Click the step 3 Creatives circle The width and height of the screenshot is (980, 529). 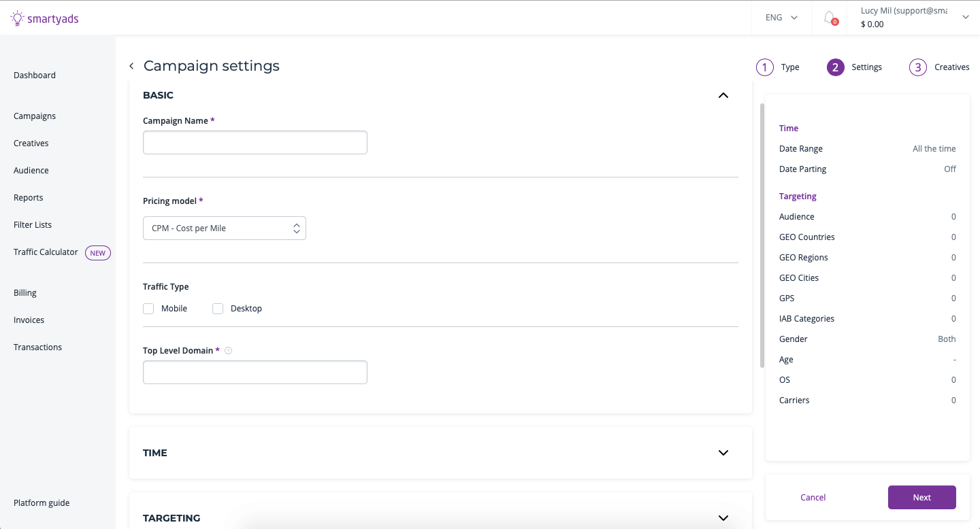click(x=918, y=67)
